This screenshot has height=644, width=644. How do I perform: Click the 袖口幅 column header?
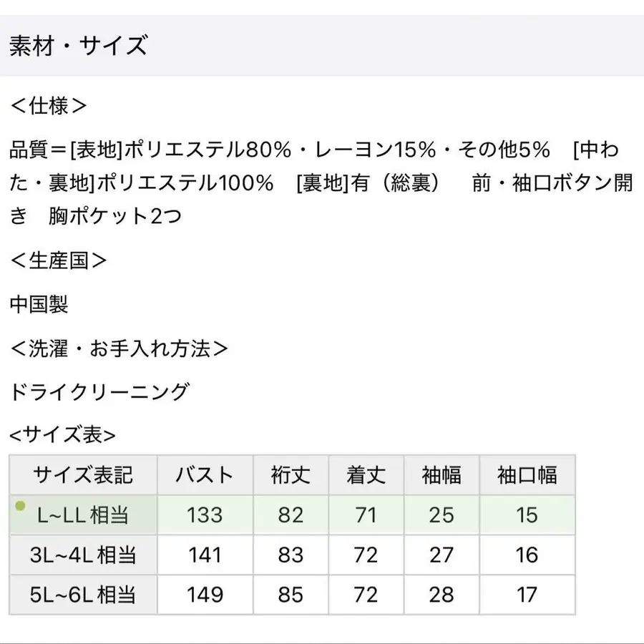pos(527,475)
